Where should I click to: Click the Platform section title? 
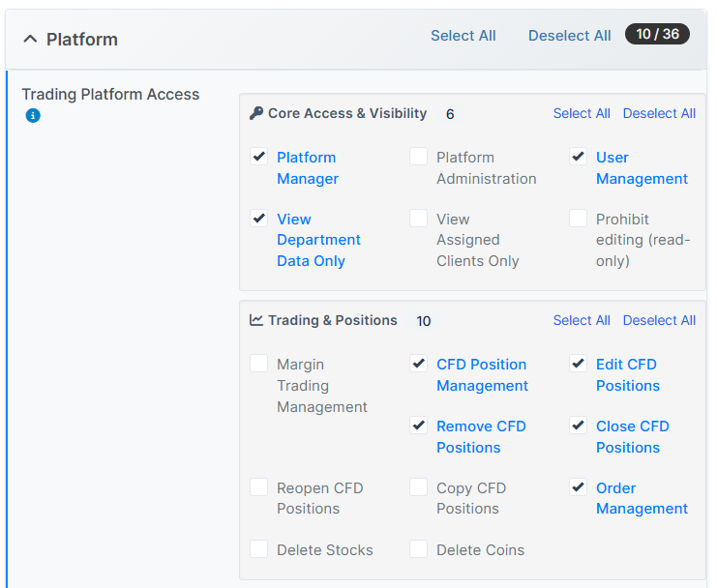point(82,39)
